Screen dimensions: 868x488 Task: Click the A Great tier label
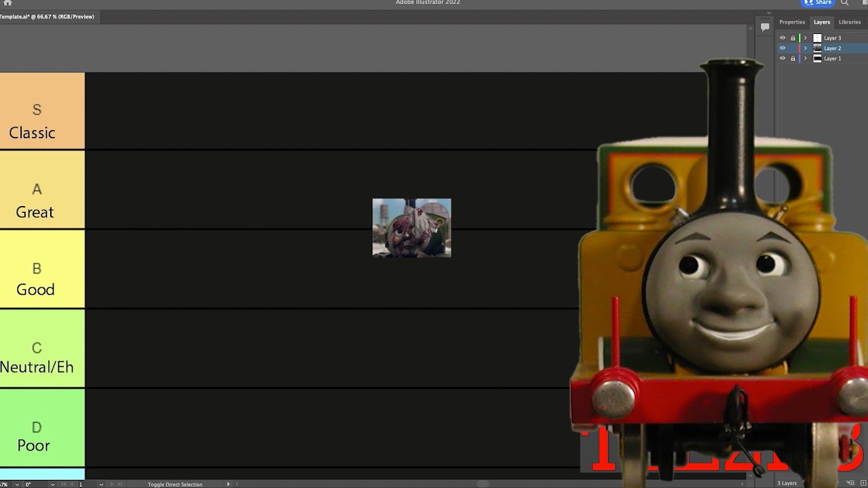coord(42,190)
